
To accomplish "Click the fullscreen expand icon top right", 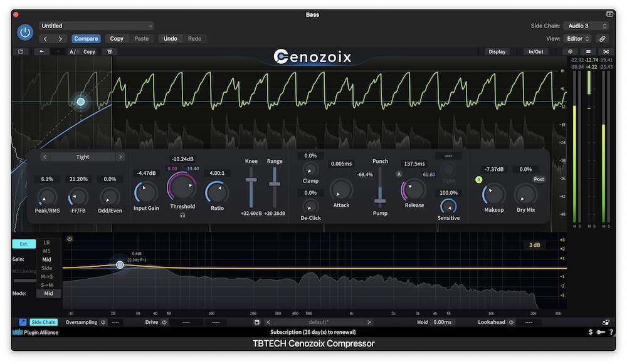I will 604,51.
